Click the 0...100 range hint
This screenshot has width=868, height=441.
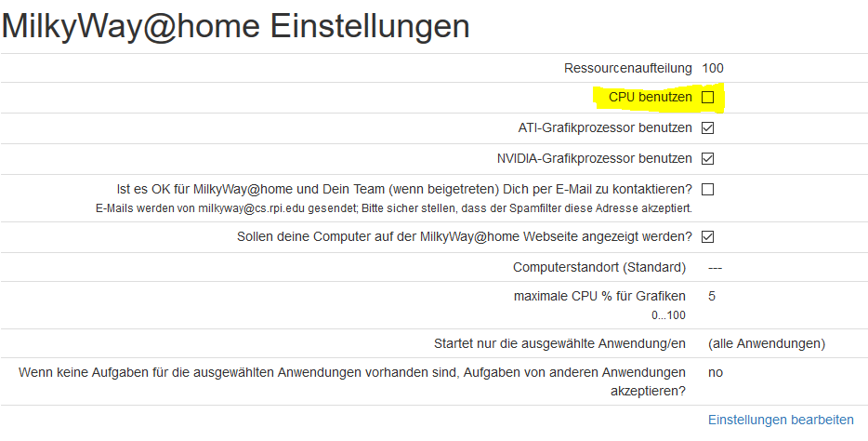click(668, 315)
